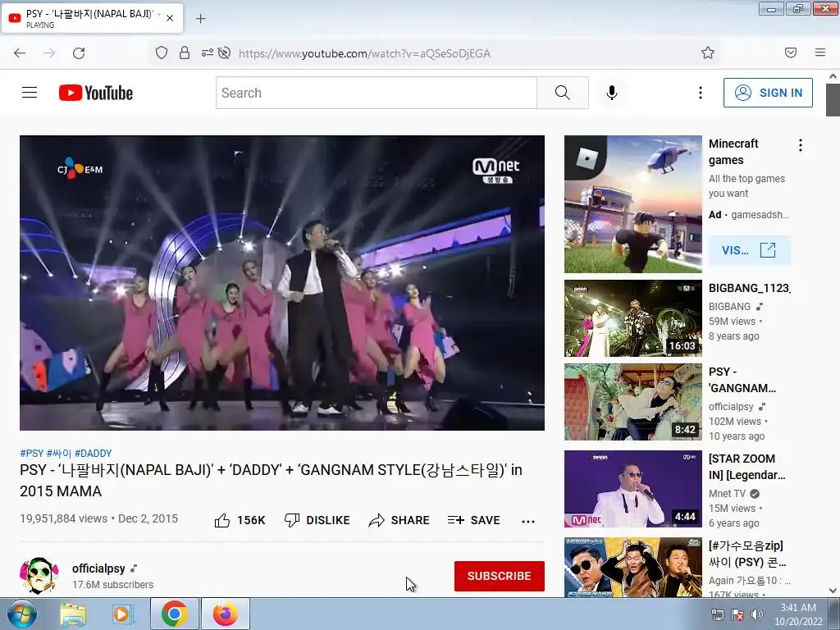840x630 pixels.
Task: Click the page vertical scrollbar thumb
Action: pos(833,99)
